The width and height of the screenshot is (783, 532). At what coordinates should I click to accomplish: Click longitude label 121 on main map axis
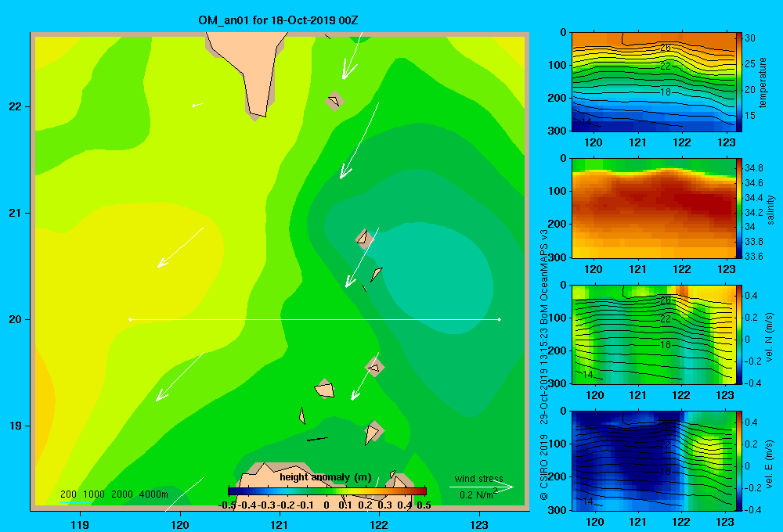280,524
